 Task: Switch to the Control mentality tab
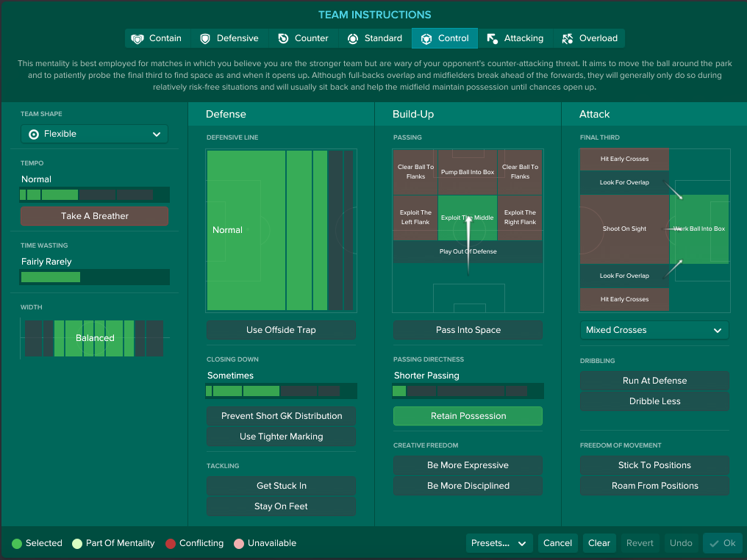click(444, 38)
